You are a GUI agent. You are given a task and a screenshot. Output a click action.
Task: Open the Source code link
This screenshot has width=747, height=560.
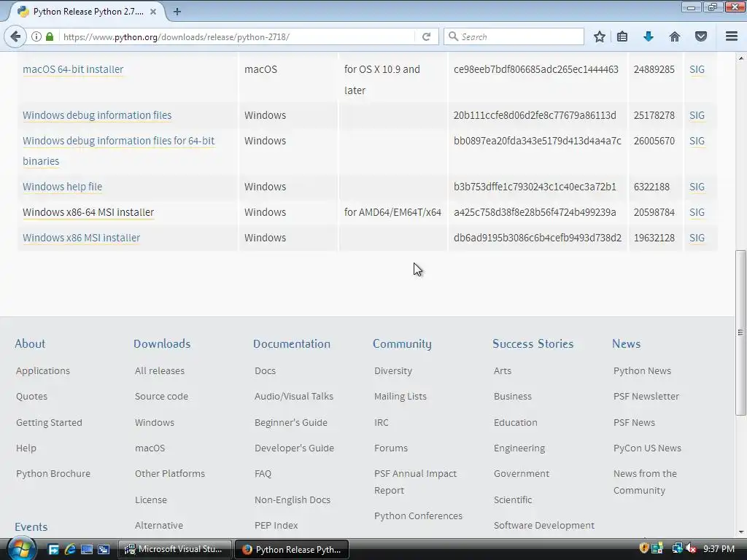pyautogui.click(x=161, y=396)
